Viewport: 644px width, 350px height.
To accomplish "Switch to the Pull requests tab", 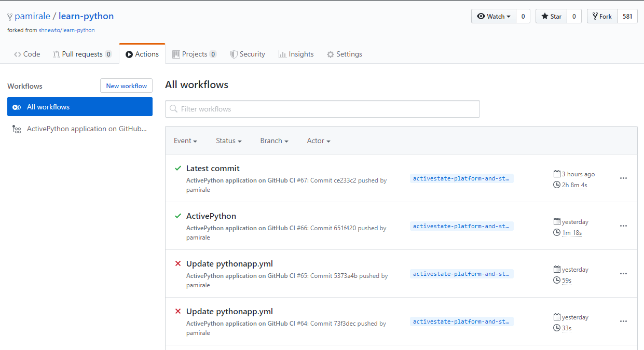I will pos(83,54).
